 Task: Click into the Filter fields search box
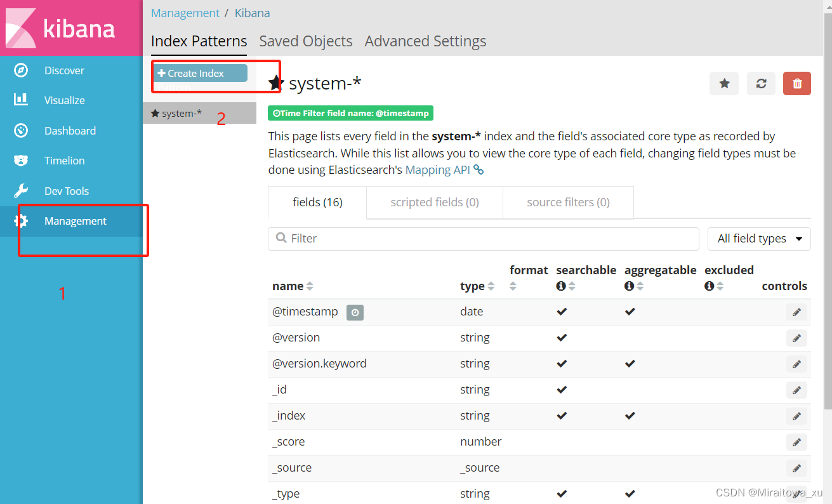click(484, 239)
